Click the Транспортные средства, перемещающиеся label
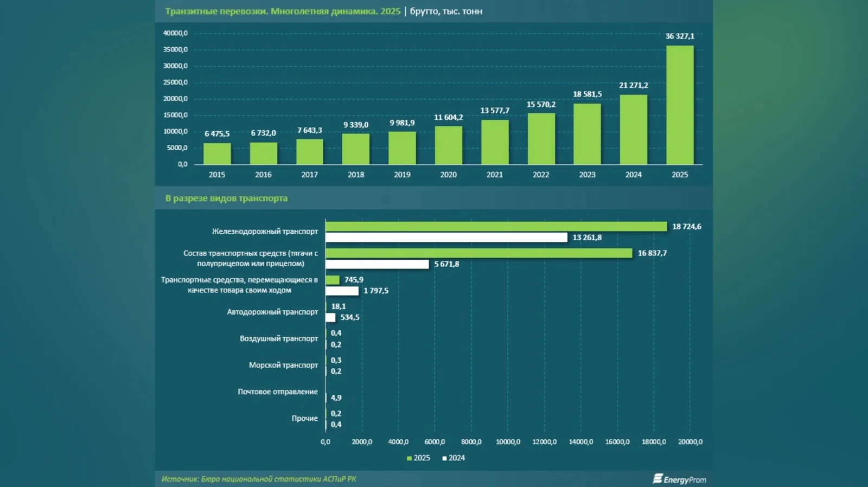Image resolution: width=868 pixels, height=487 pixels. point(239,285)
